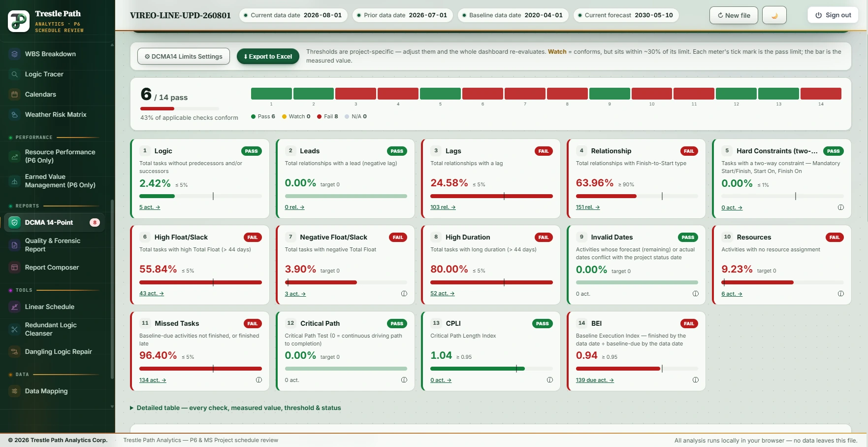Screen dimensions: 868x447
Task: Click the New file button
Action: tap(734, 15)
